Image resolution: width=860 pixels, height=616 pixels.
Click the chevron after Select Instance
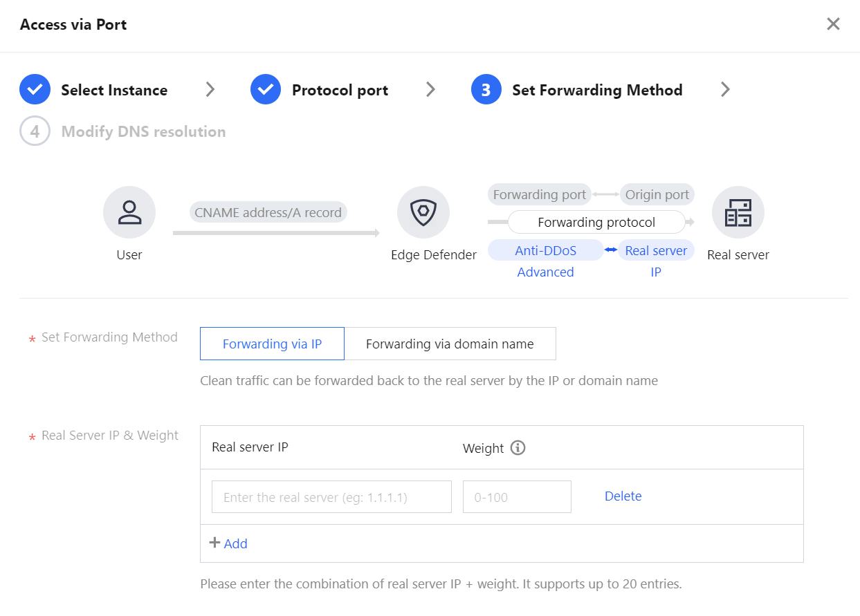pos(210,90)
